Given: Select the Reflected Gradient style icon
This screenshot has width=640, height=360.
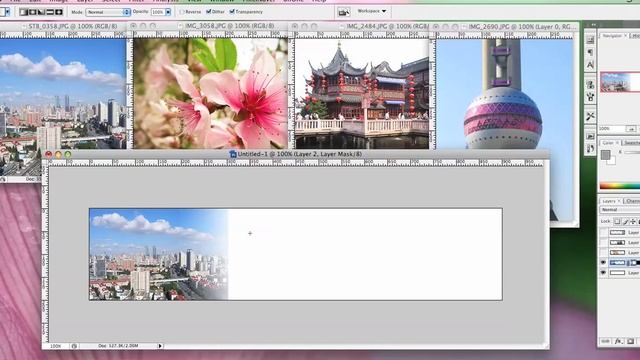Looking at the screenshot, I should (50, 12).
